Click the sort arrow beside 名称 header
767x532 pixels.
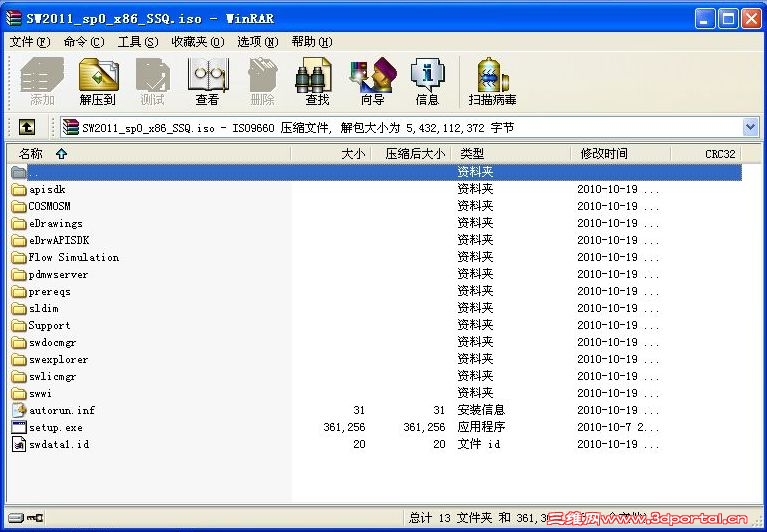[61, 154]
